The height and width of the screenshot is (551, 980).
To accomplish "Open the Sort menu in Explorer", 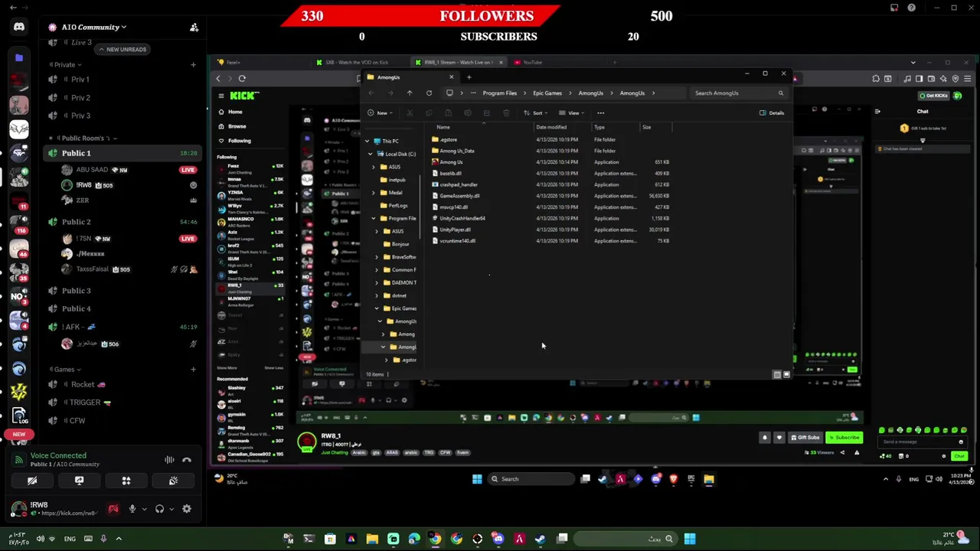I will tap(536, 113).
